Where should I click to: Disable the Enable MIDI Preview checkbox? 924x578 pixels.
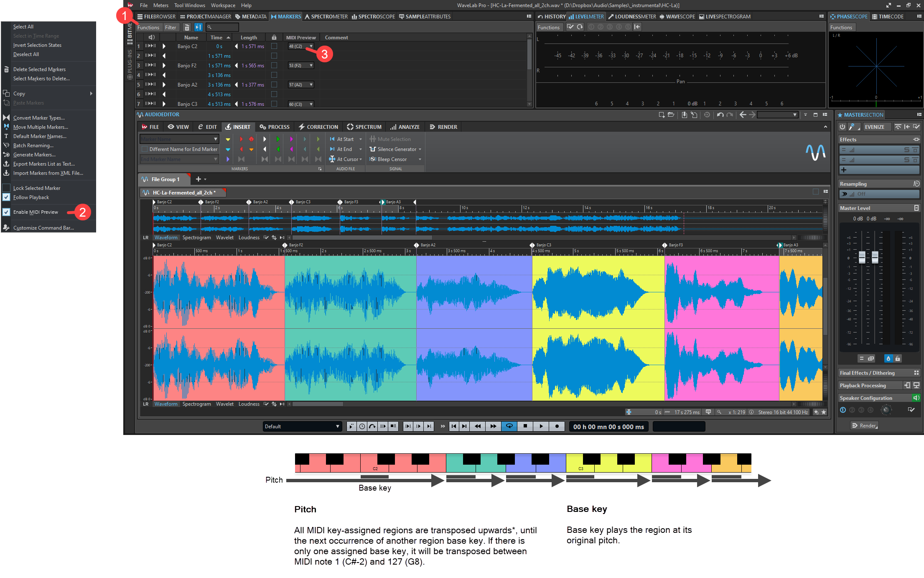coord(6,212)
